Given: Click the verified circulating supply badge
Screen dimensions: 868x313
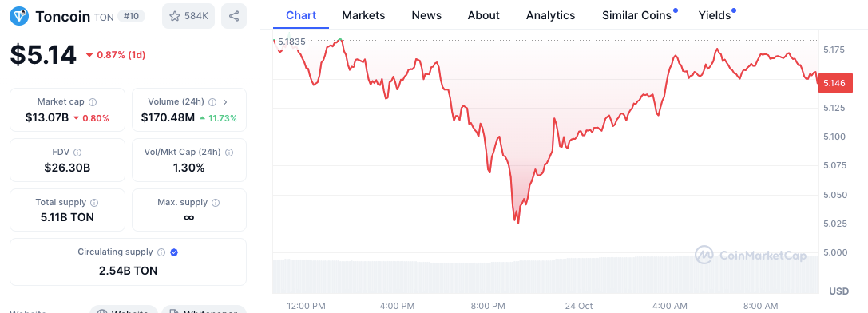Looking at the screenshot, I should (174, 252).
